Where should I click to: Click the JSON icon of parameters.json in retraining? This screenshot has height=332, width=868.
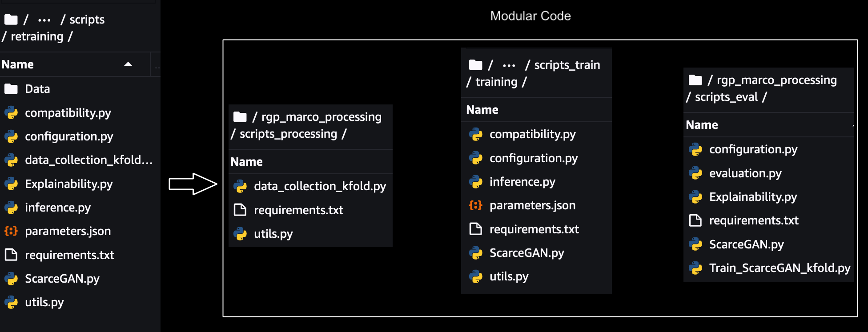click(x=11, y=231)
